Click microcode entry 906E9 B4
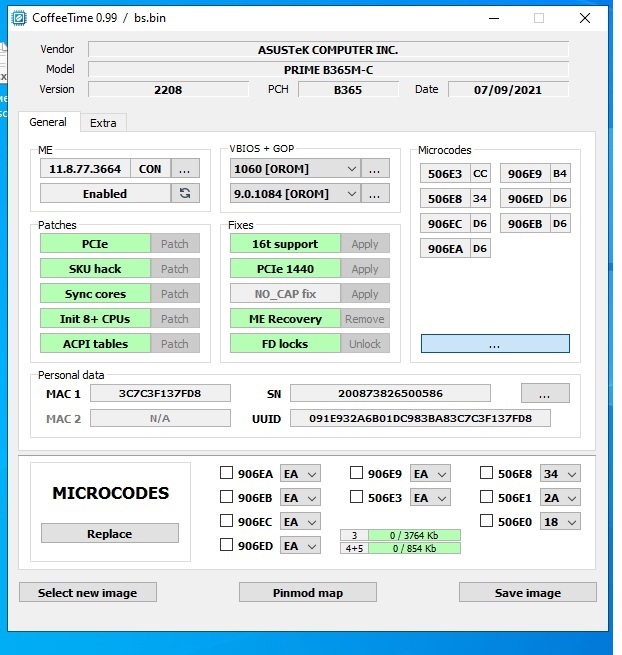622x655 pixels. [535, 173]
